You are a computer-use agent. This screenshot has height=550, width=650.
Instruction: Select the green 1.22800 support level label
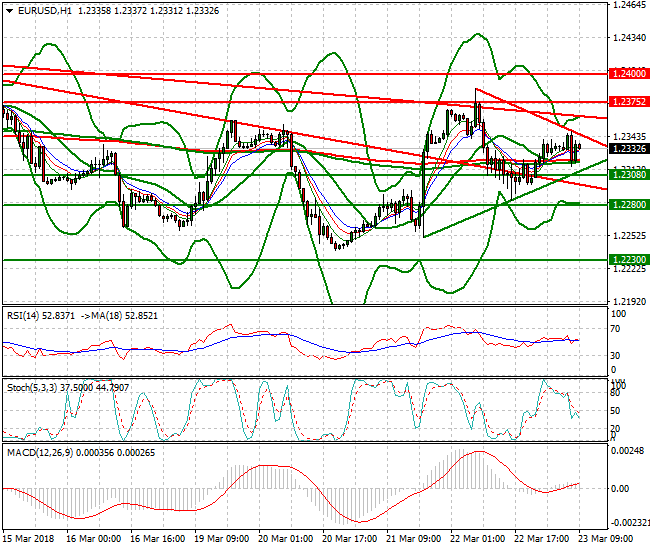[629, 205]
